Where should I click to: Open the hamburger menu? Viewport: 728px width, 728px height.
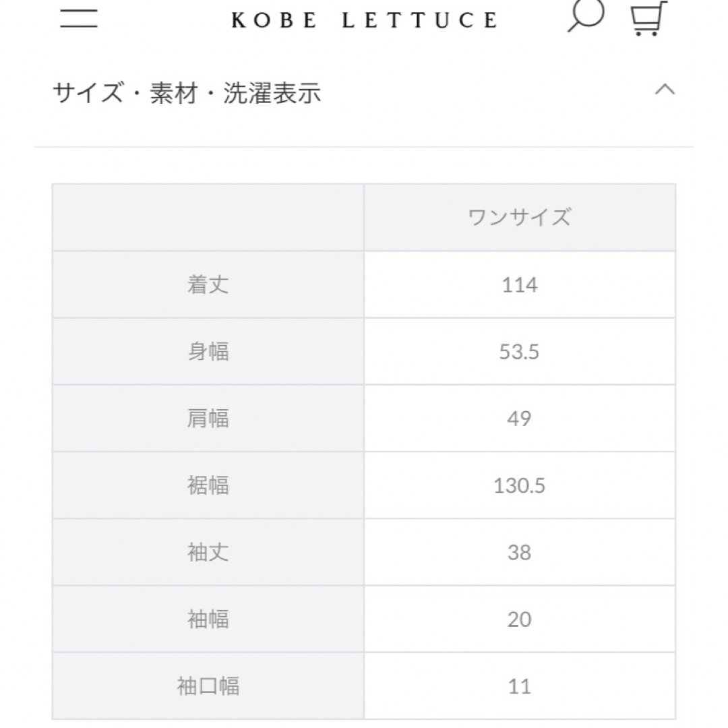click(78, 18)
